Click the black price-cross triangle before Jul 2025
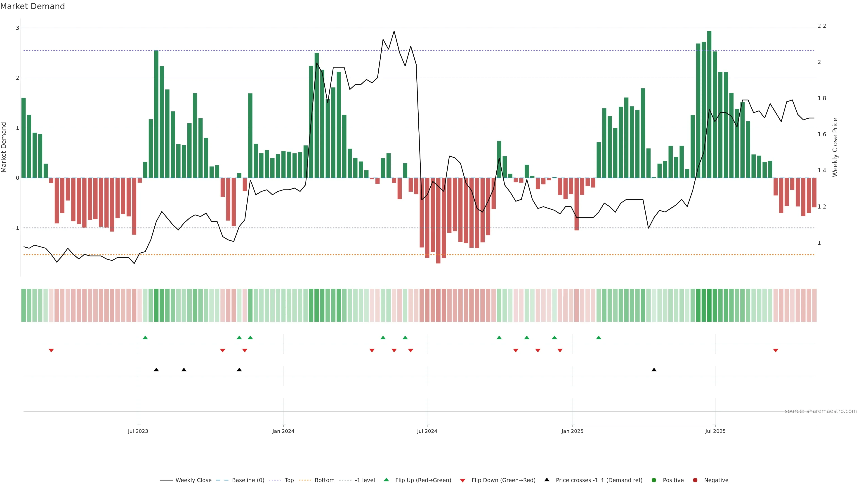 pos(654,370)
